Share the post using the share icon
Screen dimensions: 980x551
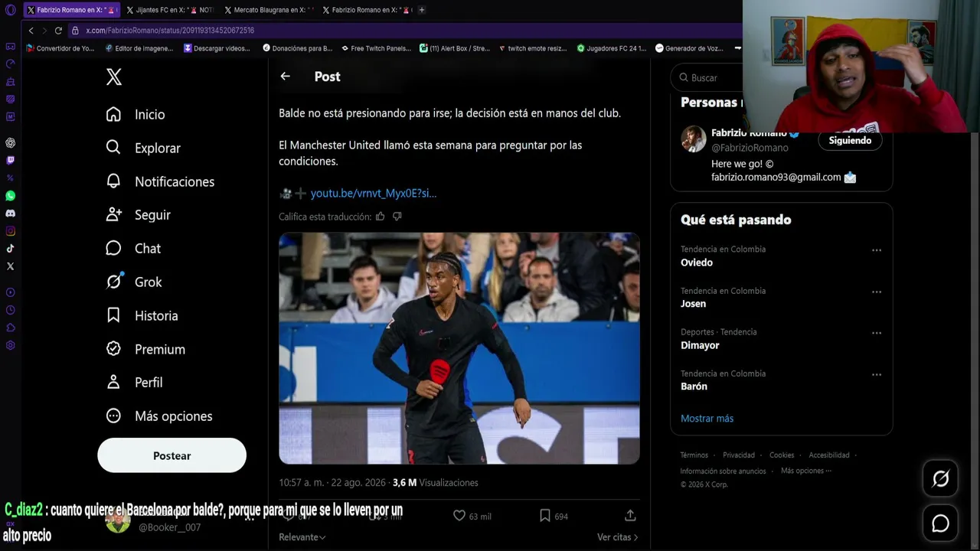point(630,516)
